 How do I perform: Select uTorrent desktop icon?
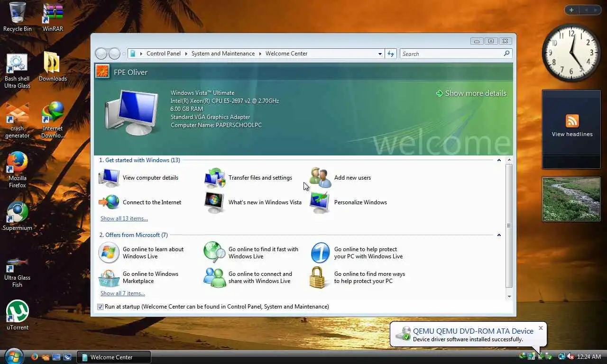18,315
